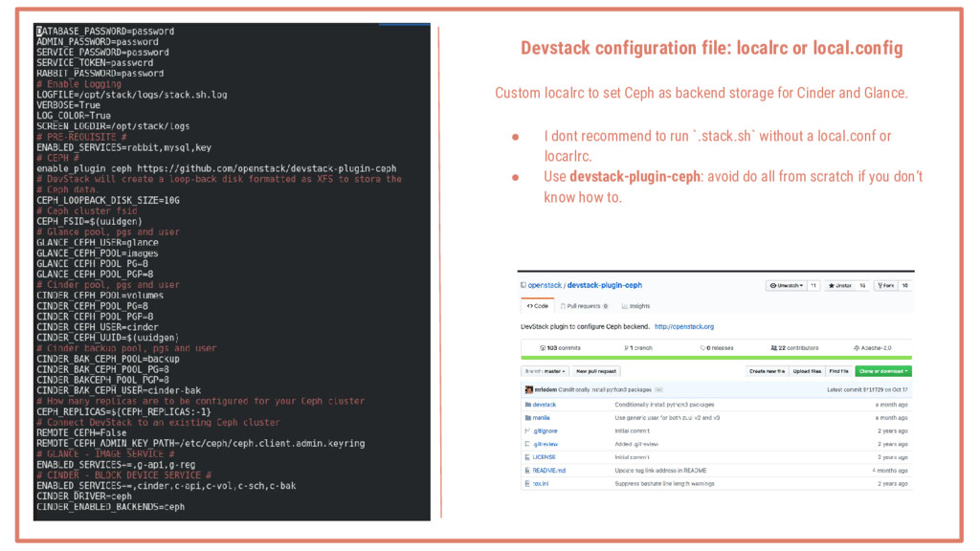This screenshot has width=980, height=551.
Task: Click the GLANCE_CEPH_POOL=images terminal line
Action: pyautogui.click(x=98, y=253)
